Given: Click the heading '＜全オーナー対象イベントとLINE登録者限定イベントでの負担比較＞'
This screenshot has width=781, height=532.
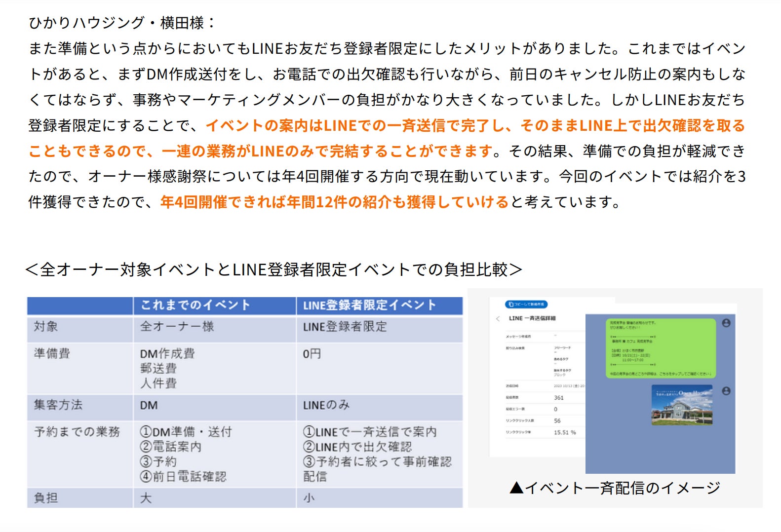Looking at the screenshot, I should [x=274, y=269].
